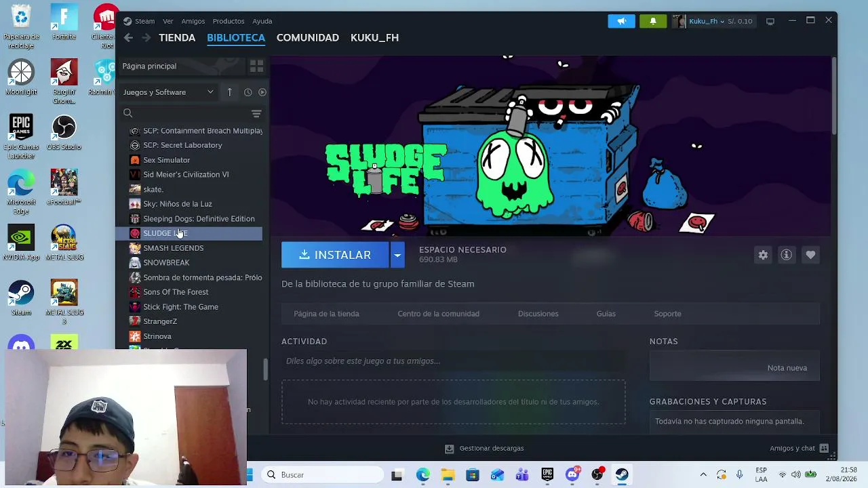Filter library by recent activity clock
Viewport: 868px width, 488px height.
(248, 92)
